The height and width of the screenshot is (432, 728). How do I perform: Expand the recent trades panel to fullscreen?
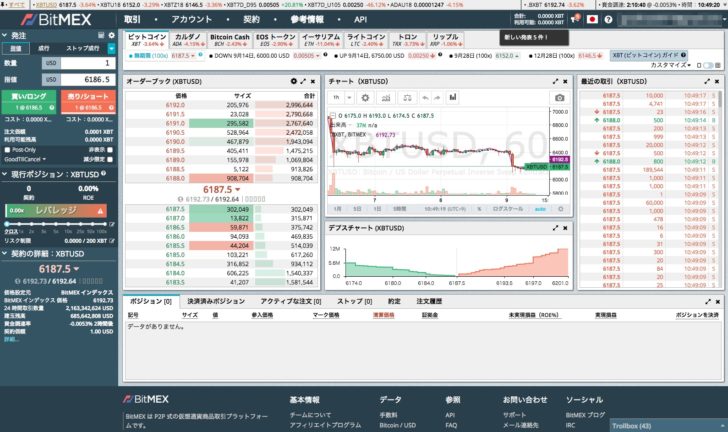(707, 81)
